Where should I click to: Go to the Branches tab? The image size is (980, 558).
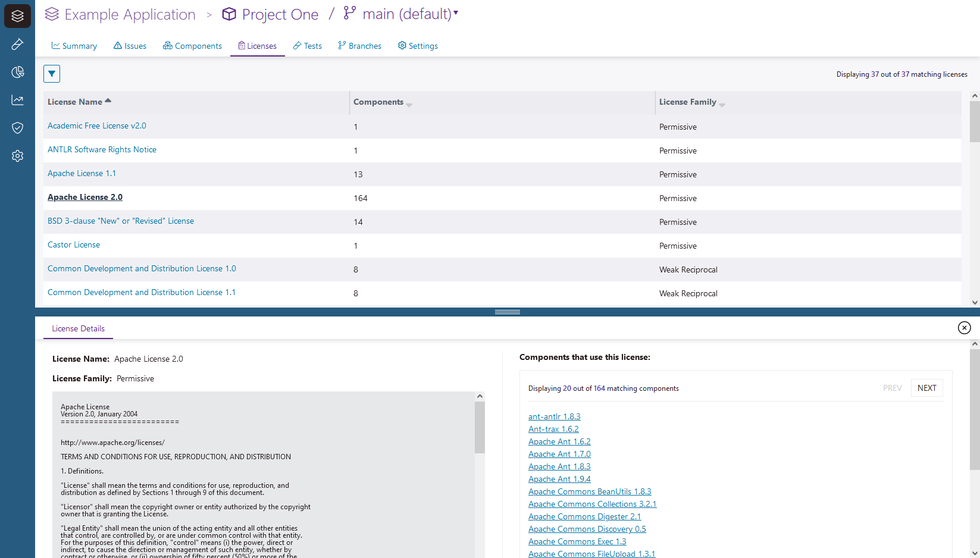click(359, 46)
